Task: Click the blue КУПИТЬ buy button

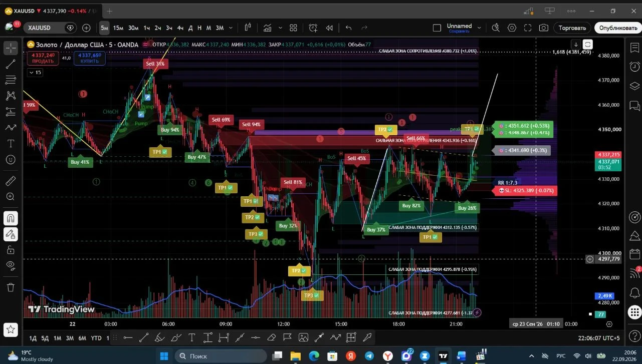Action: tap(90, 58)
